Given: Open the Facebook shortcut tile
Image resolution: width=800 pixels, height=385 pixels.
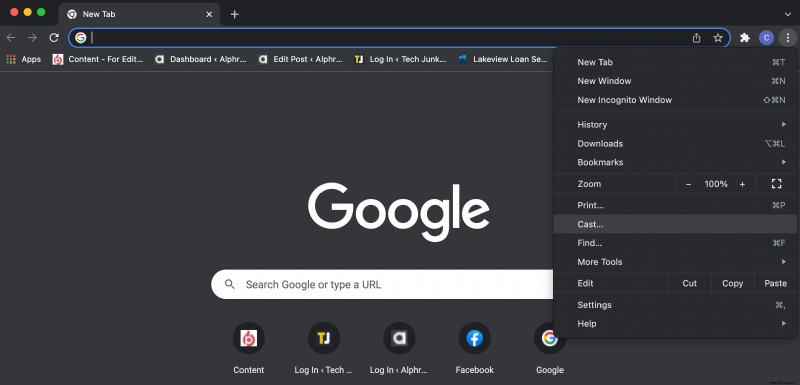Looking at the screenshot, I should pyautogui.click(x=474, y=349).
